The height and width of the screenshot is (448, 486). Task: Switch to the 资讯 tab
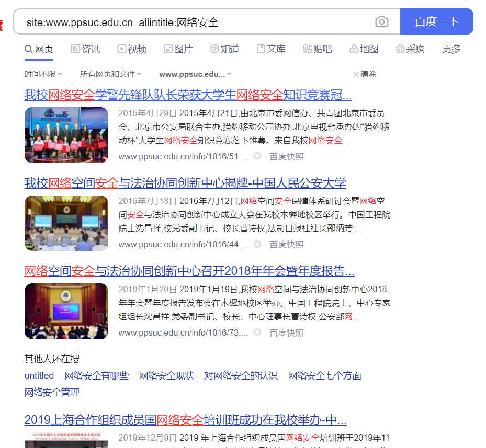pyautogui.click(x=86, y=49)
